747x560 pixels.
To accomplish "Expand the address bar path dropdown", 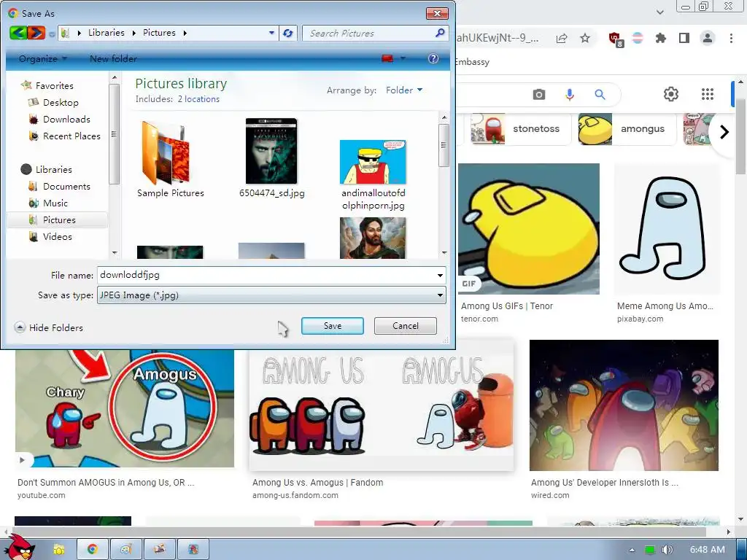I will [271, 33].
